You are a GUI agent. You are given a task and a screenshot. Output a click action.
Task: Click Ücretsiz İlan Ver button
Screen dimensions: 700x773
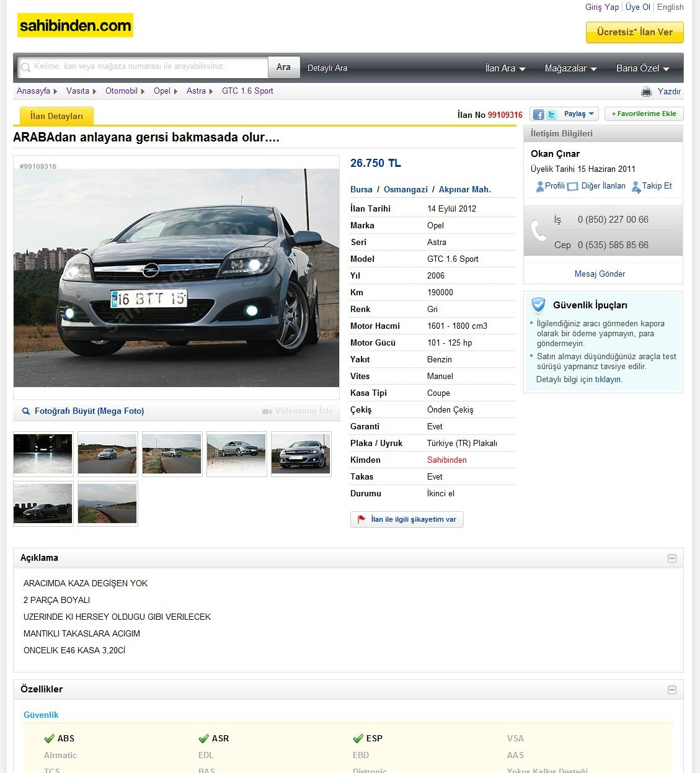tap(635, 32)
